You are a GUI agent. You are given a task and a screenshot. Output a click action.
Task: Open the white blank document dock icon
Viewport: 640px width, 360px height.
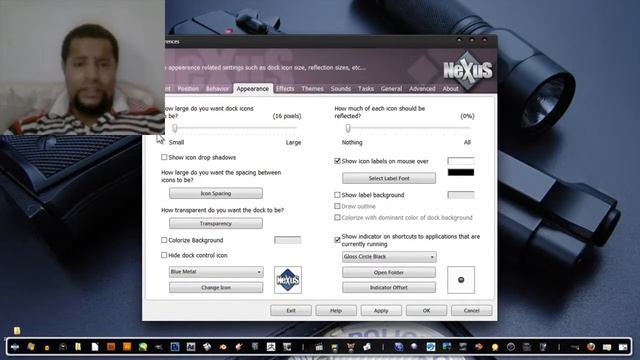(x=95, y=347)
